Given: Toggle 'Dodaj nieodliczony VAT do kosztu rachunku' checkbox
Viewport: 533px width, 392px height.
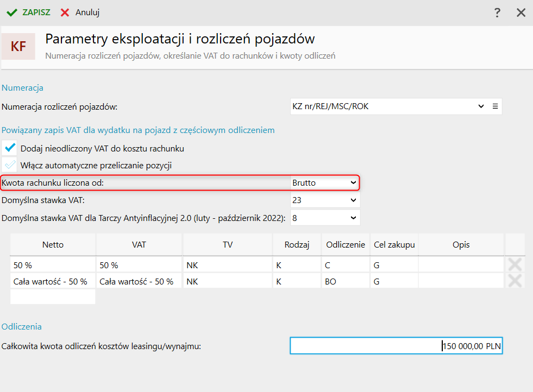Looking at the screenshot, I should click(10, 148).
